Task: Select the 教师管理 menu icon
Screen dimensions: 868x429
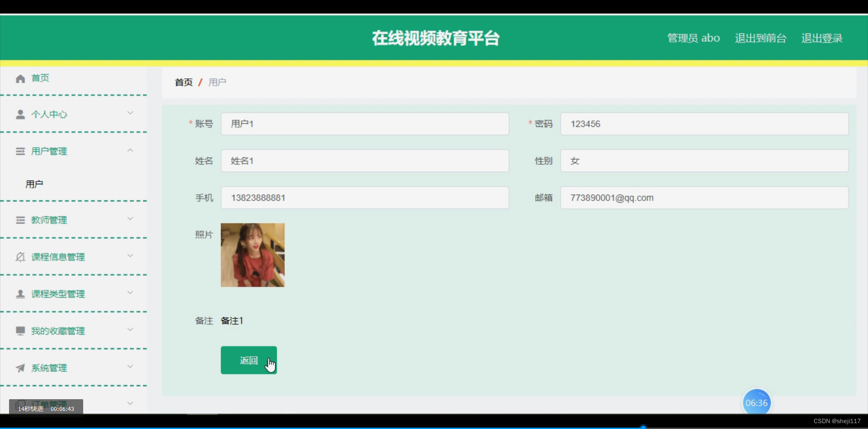Action: (20, 220)
